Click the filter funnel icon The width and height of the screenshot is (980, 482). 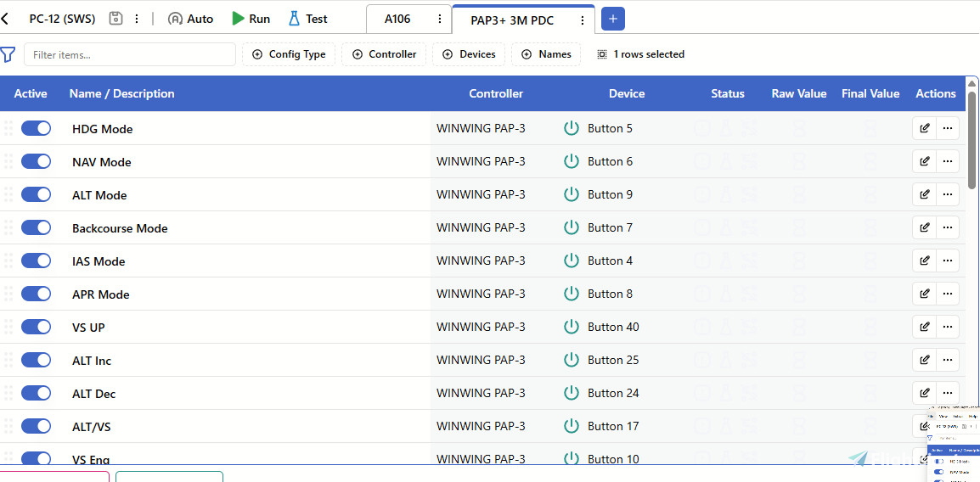click(x=8, y=54)
